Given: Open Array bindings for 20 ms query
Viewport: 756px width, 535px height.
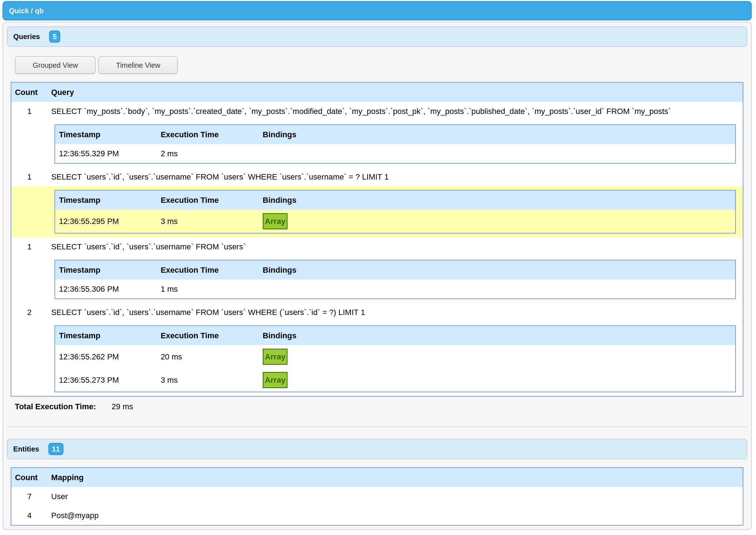Looking at the screenshot, I should pos(275,357).
